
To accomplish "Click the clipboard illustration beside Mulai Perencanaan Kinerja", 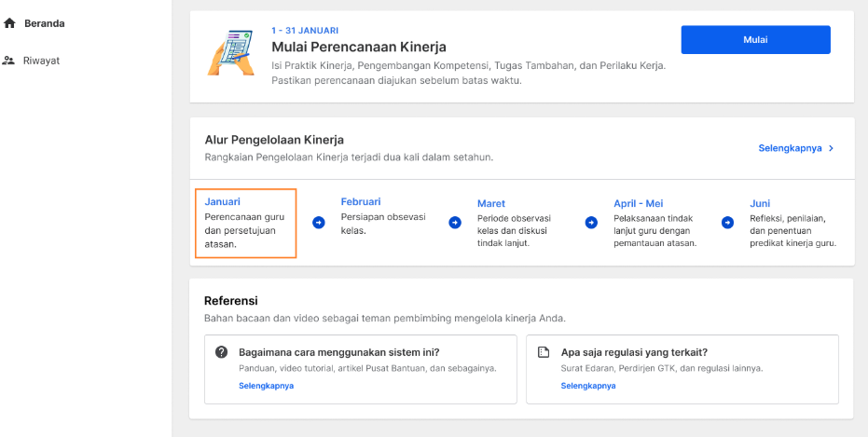I will pos(231,52).
